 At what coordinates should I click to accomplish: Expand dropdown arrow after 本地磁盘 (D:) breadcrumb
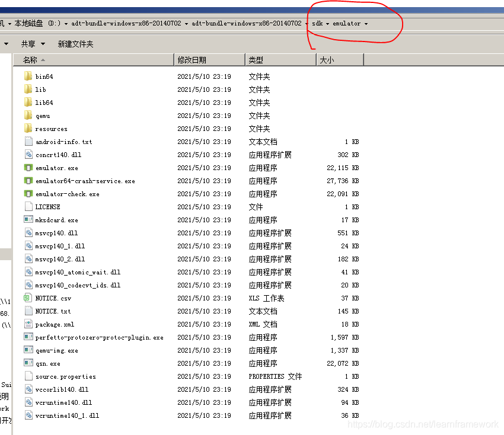(x=66, y=24)
